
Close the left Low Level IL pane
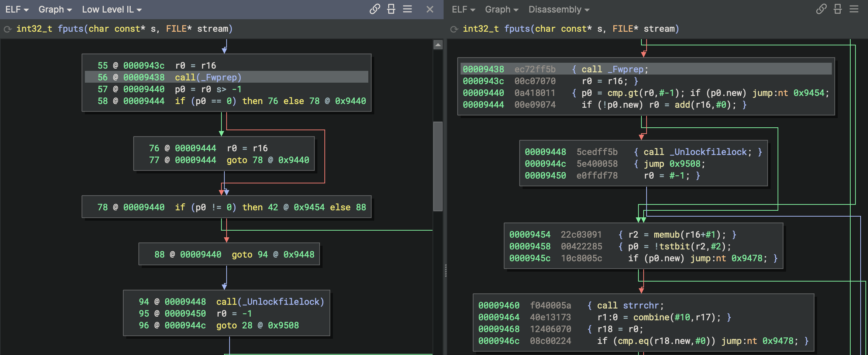point(430,9)
